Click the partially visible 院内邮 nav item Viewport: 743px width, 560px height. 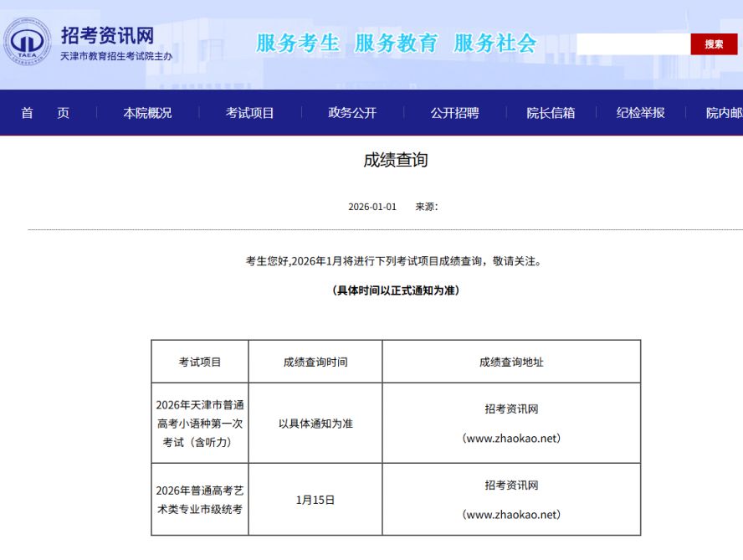click(x=723, y=113)
